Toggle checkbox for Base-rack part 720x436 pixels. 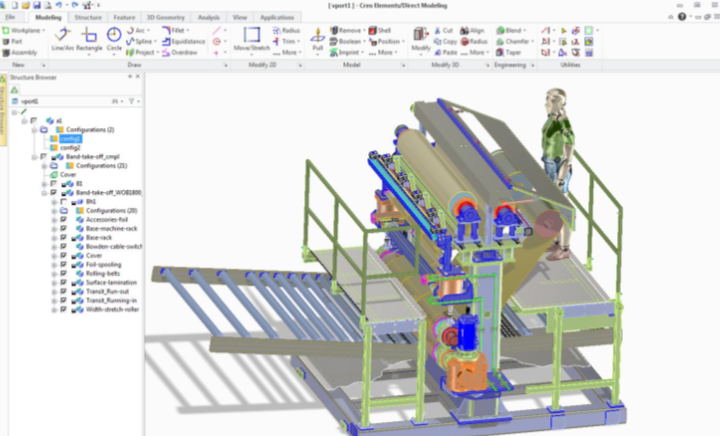pyautogui.click(x=64, y=237)
